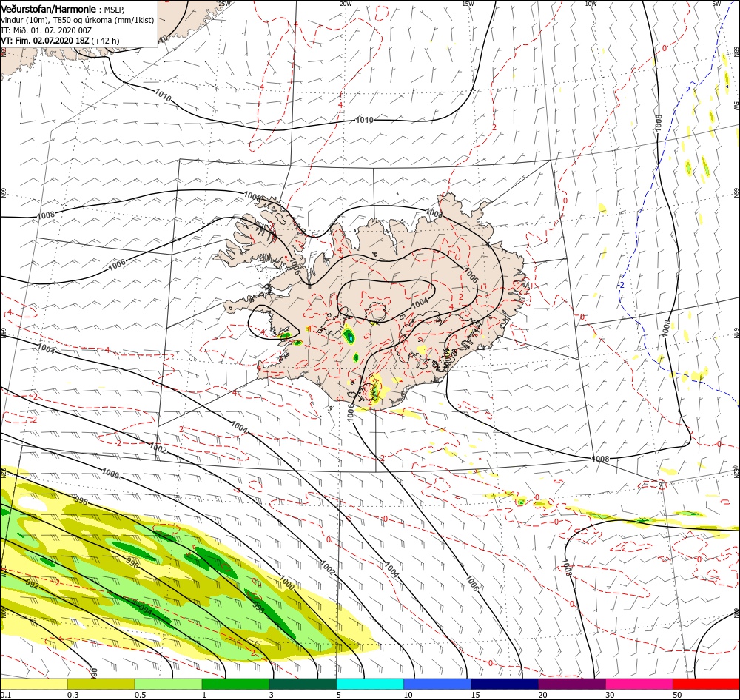
Task: Click legend value '0.1' below color bar
Action: [x=6, y=695]
